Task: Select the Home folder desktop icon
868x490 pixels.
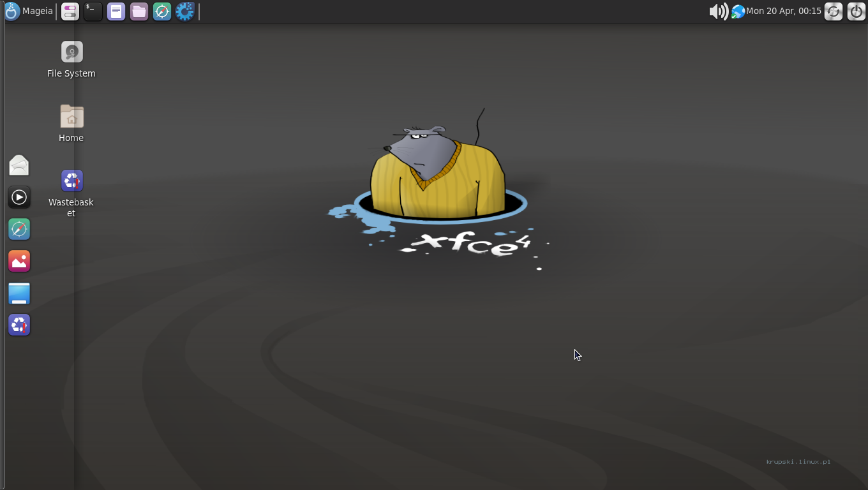Action: pos(71,124)
